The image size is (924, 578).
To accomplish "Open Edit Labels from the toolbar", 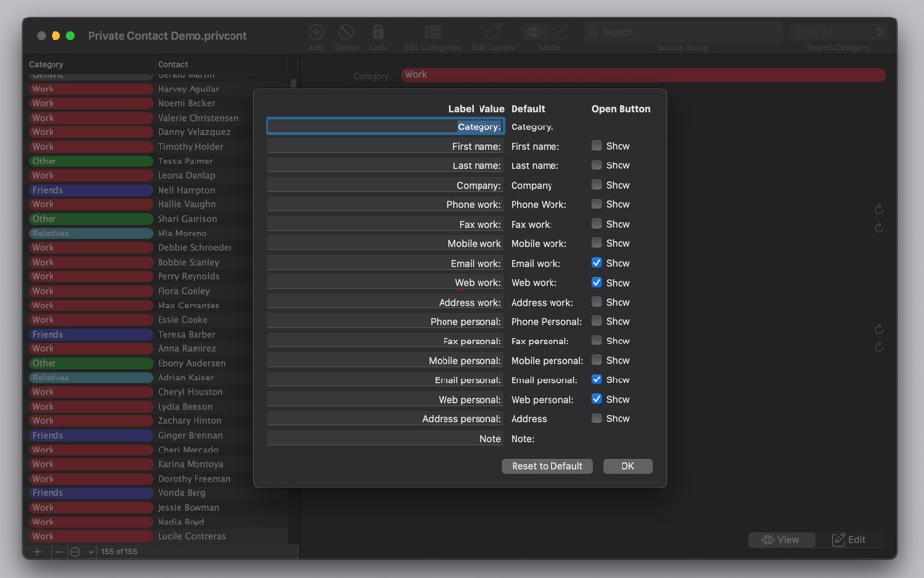I will (x=493, y=32).
